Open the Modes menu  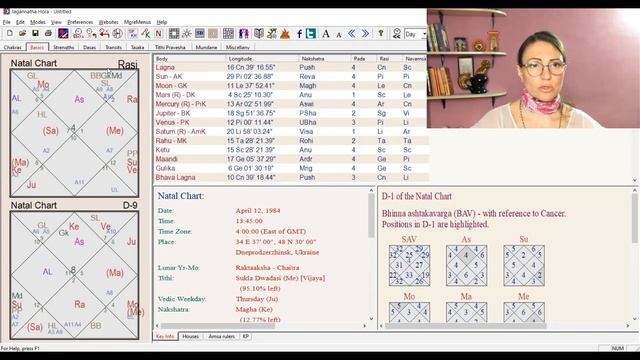[38, 22]
